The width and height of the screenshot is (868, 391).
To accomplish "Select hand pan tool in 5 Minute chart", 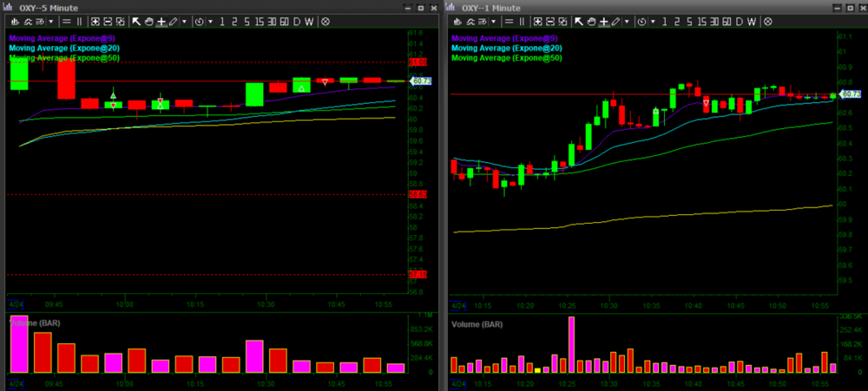I will click(x=148, y=22).
